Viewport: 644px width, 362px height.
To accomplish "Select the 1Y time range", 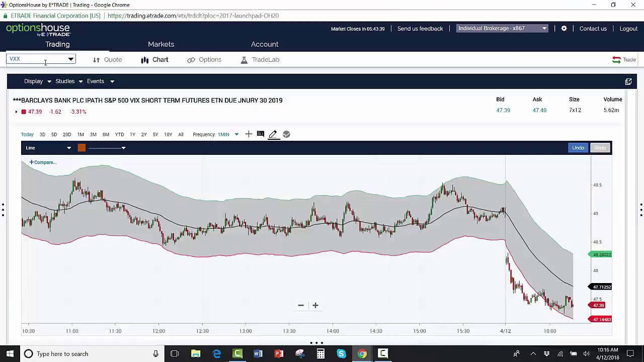I will pyautogui.click(x=132, y=135).
